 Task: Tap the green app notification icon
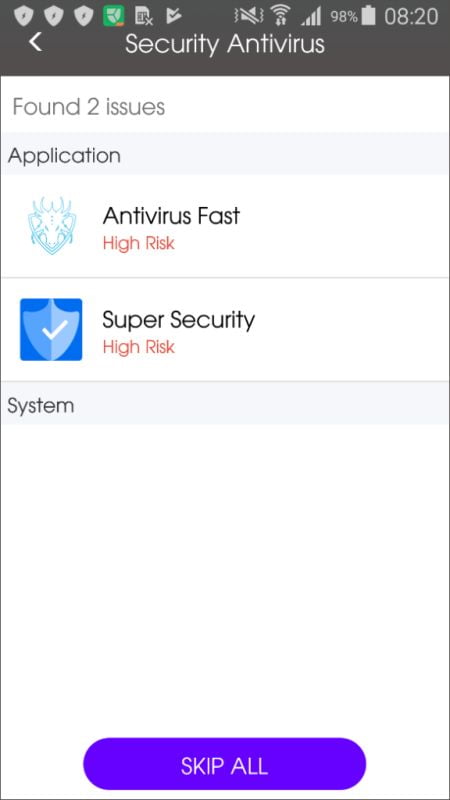[x=113, y=17]
